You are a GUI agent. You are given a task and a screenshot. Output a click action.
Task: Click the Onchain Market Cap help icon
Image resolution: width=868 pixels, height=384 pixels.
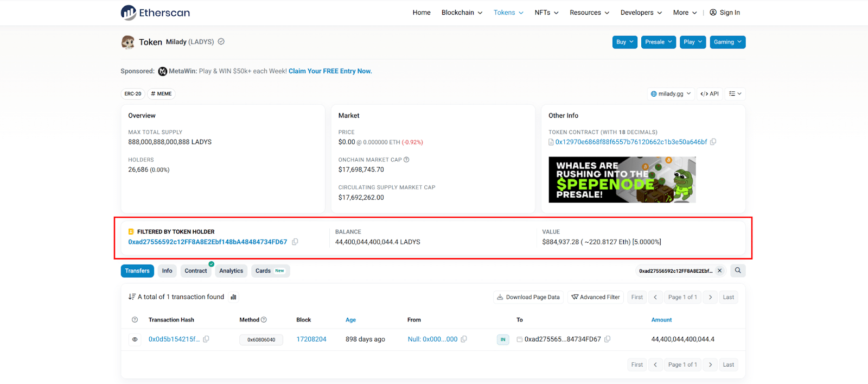(x=406, y=160)
